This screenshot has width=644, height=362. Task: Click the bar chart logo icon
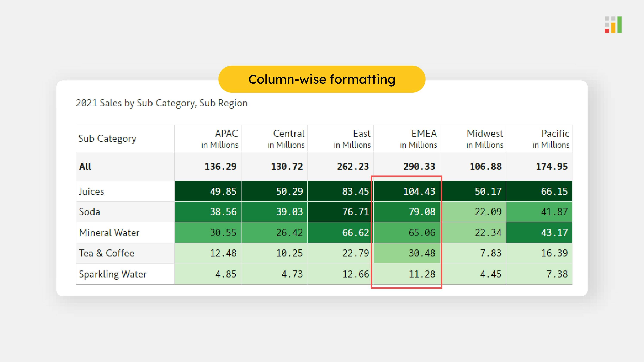[613, 25]
